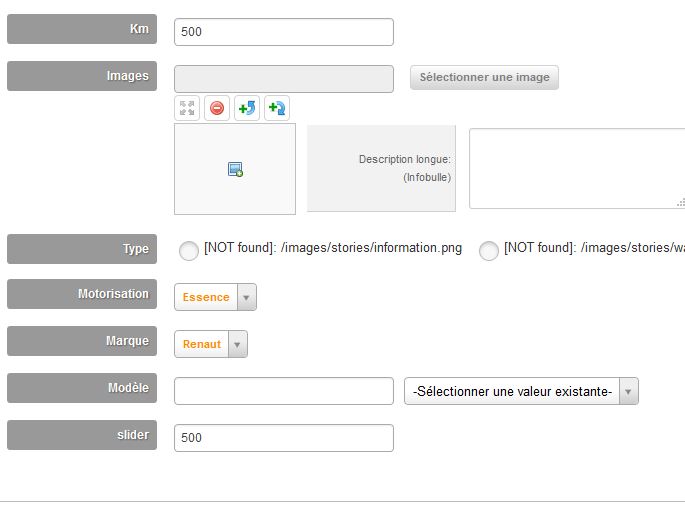Click the Description longue text area
This screenshot has width=685, height=510.
[577, 168]
